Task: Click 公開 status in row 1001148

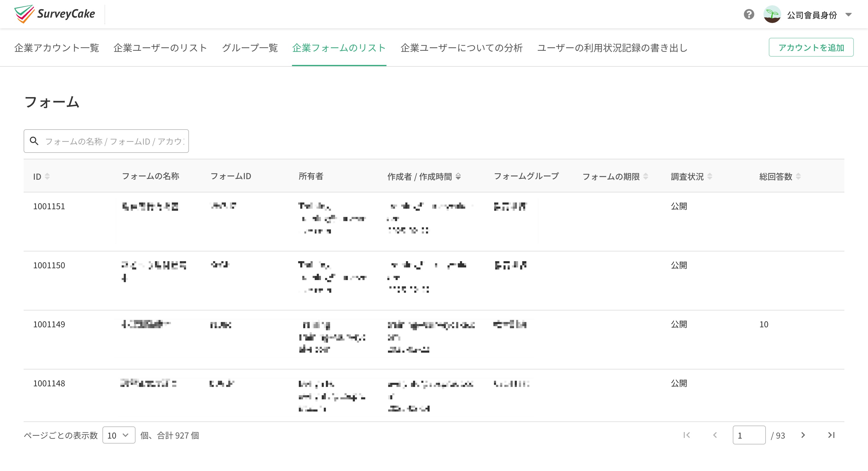Action: [x=679, y=383]
